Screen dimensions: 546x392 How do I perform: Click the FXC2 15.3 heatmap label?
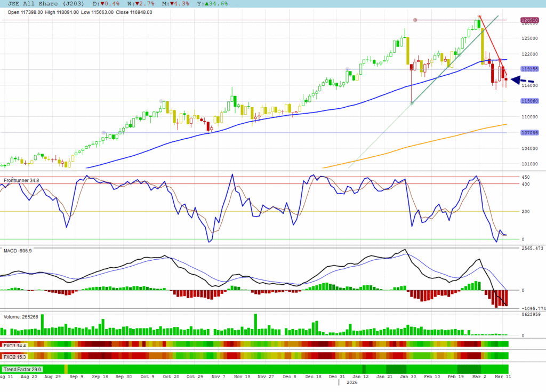point(15,356)
